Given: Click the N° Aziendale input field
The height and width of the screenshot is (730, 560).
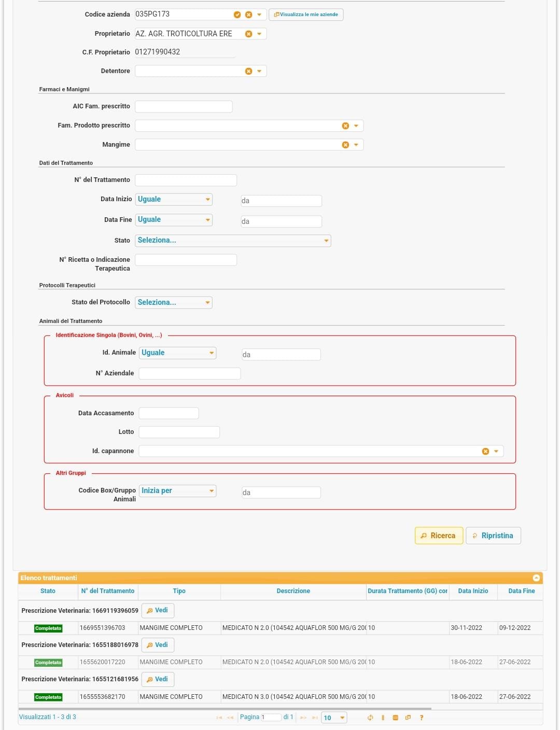Looking at the screenshot, I should (189, 373).
